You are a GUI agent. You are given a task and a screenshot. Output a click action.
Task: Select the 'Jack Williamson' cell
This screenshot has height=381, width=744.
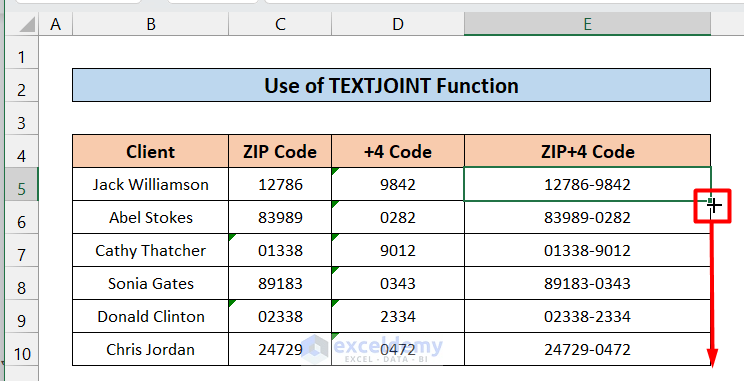pyautogui.click(x=150, y=184)
